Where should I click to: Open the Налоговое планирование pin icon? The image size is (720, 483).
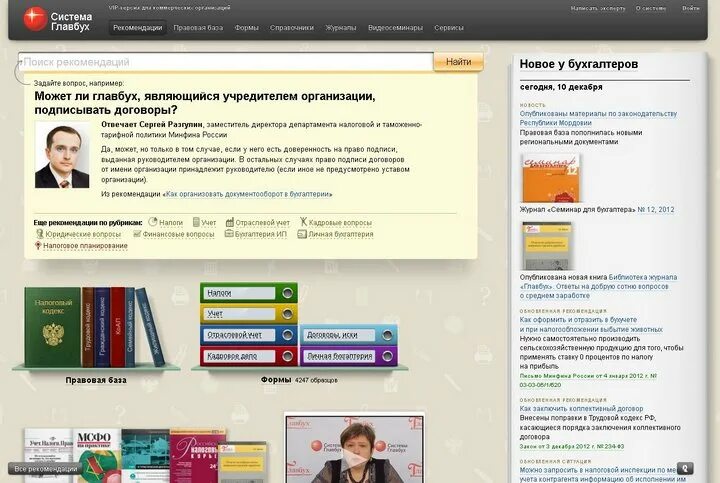(x=38, y=246)
